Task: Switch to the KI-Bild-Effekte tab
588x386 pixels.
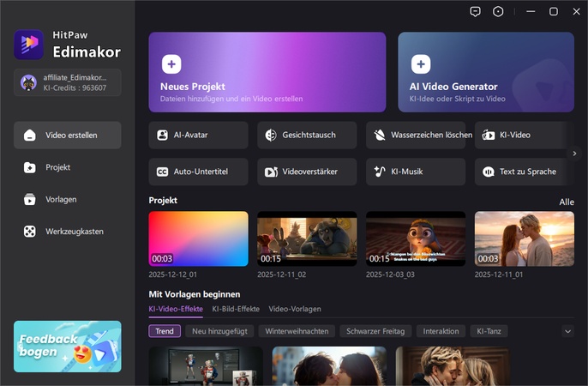Action: (235, 309)
